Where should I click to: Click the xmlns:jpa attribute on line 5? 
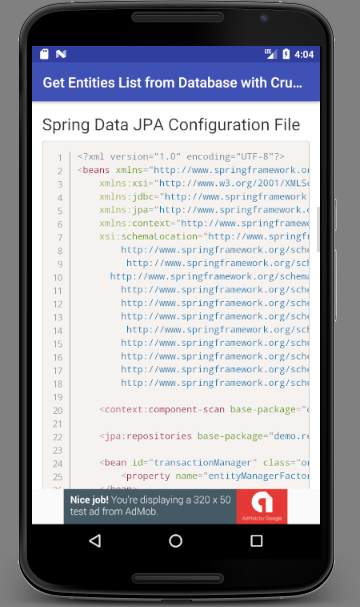click(204, 210)
